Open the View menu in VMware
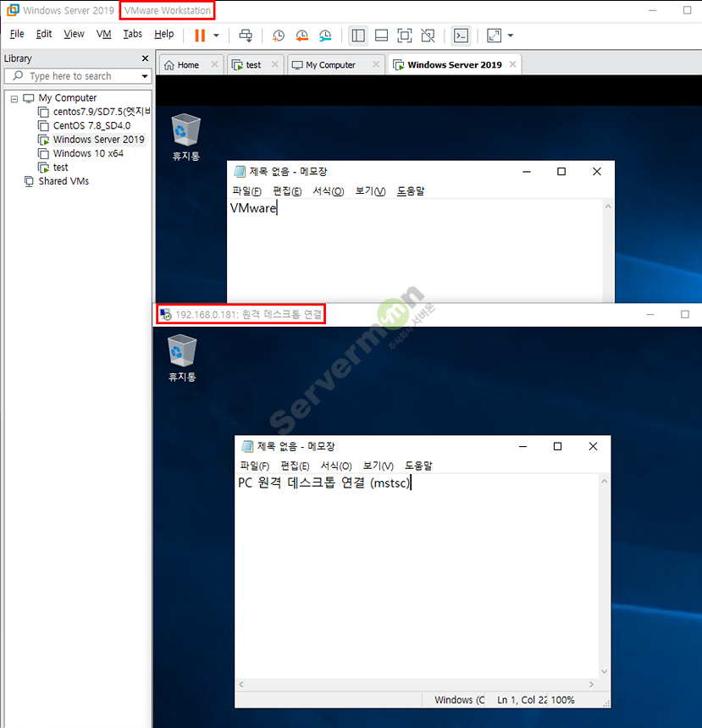Image resolution: width=702 pixels, height=728 pixels. (74, 34)
